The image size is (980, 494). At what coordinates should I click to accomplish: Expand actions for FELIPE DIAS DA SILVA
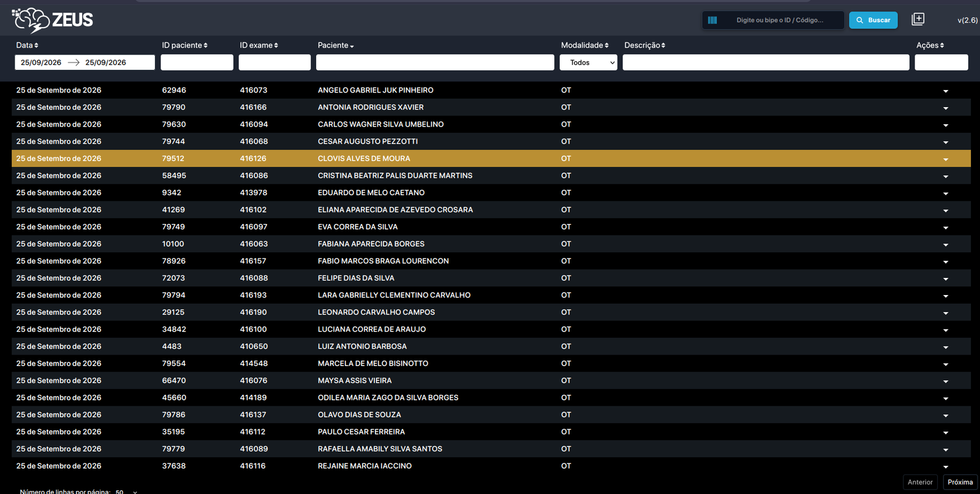click(x=946, y=280)
